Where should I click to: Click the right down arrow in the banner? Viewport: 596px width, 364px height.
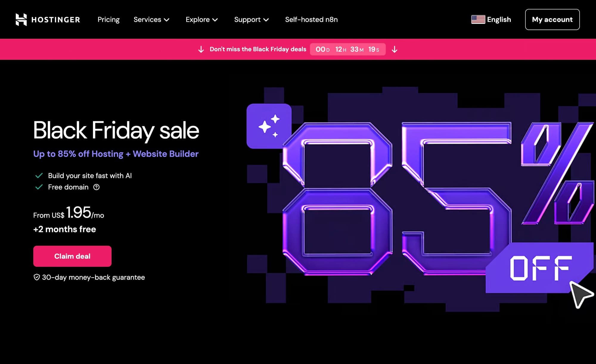tap(394, 49)
